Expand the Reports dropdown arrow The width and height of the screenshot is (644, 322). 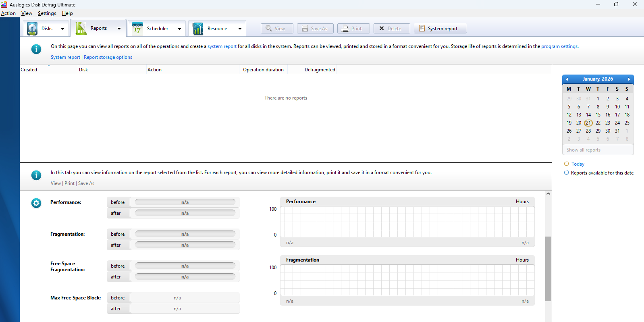click(119, 29)
